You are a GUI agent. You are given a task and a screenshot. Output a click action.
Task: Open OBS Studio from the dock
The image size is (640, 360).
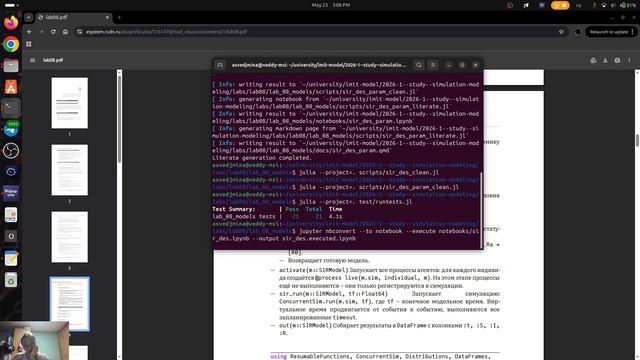pos(11,151)
